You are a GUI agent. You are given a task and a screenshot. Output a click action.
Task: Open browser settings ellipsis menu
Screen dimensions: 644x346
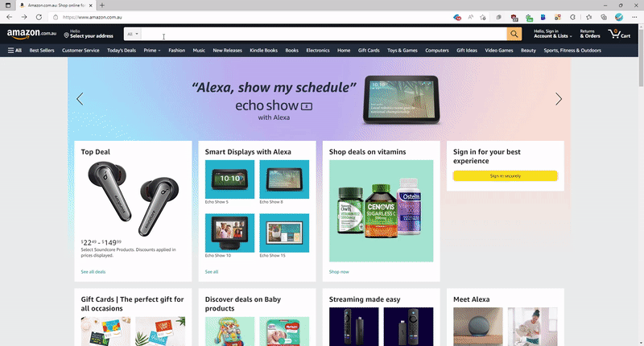click(634, 17)
